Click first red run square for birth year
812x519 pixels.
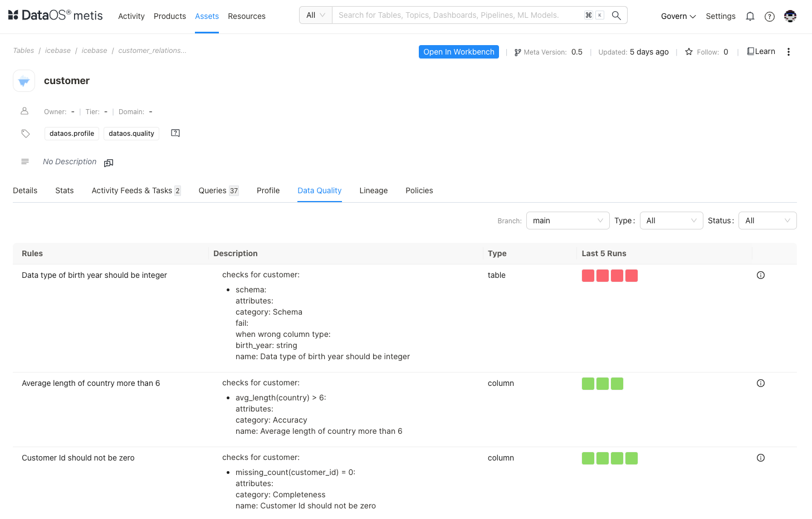point(588,276)
